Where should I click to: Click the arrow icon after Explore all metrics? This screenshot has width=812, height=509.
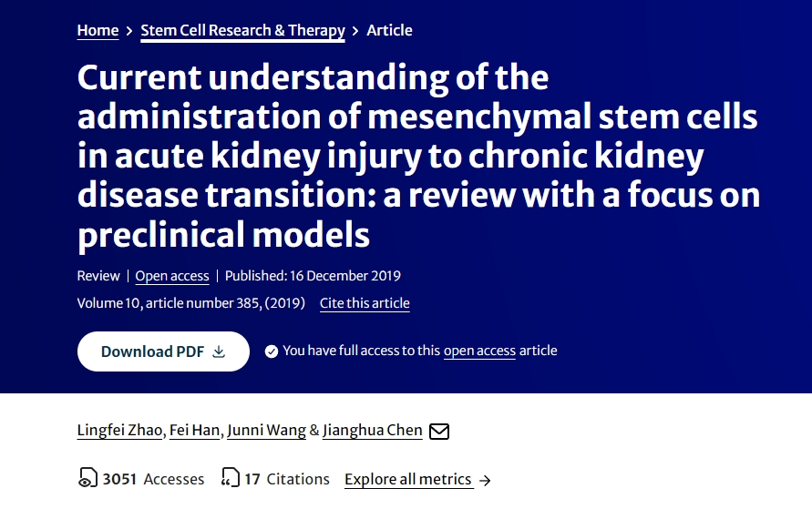click(x=485, y=480)
